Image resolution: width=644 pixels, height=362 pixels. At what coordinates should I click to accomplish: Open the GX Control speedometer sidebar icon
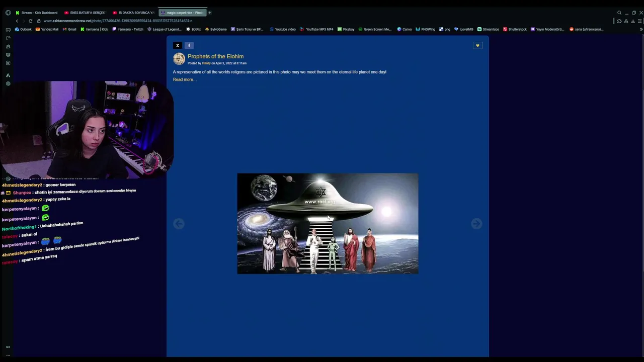tap(8, 38)
